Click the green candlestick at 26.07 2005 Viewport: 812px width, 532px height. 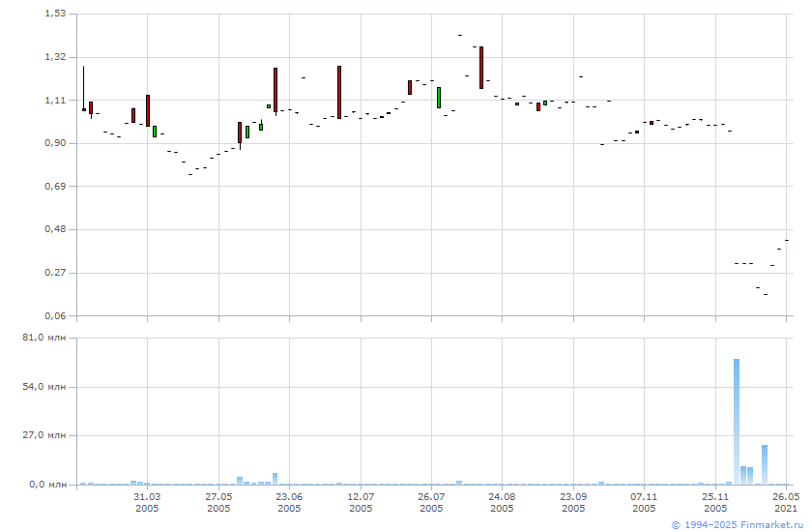[x=439, y=98]
